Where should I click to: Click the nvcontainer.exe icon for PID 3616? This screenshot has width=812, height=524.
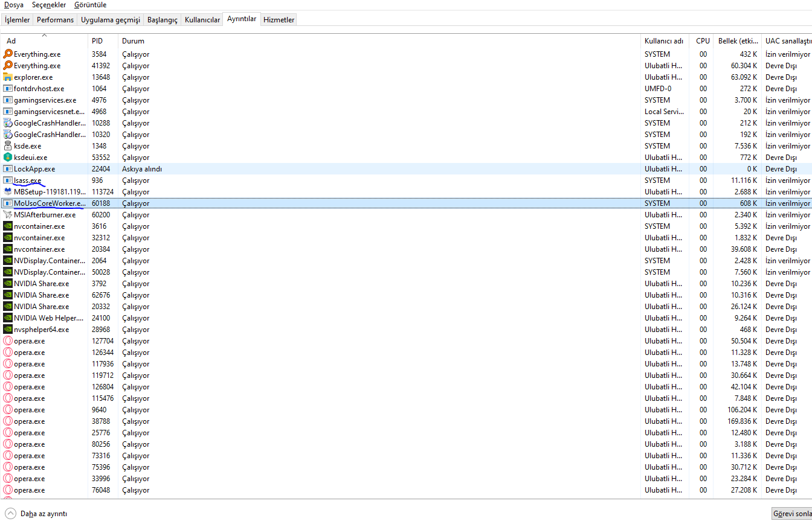(8, 226)
